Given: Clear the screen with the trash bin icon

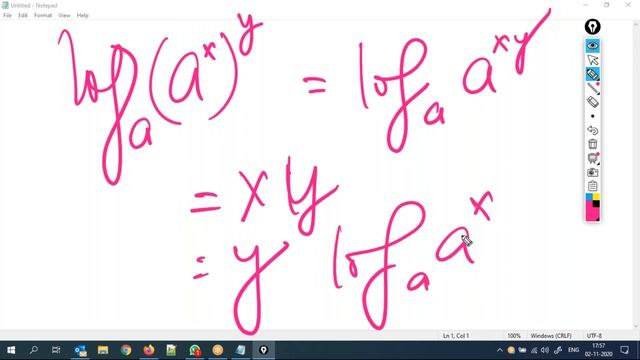Looking at the screenshot, I should (593, 144).
